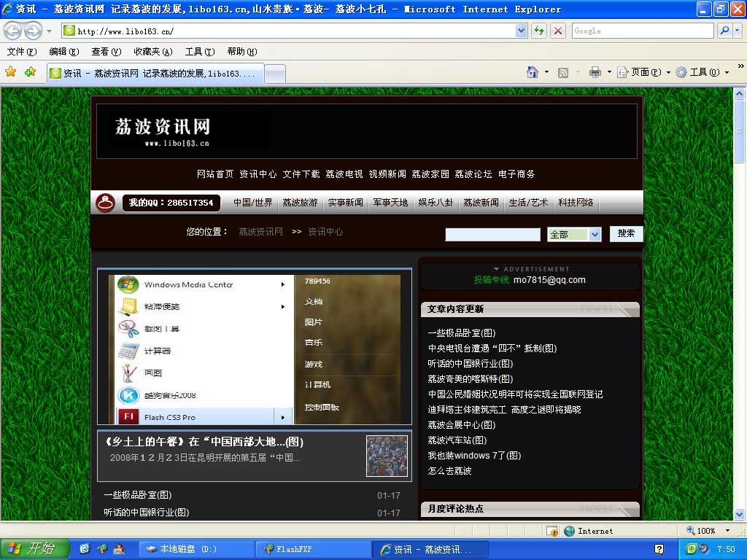This screenshot has width=747, height=560.
Task: Click the page scrollbar down arrow
Action: click(x=739, y=514)
